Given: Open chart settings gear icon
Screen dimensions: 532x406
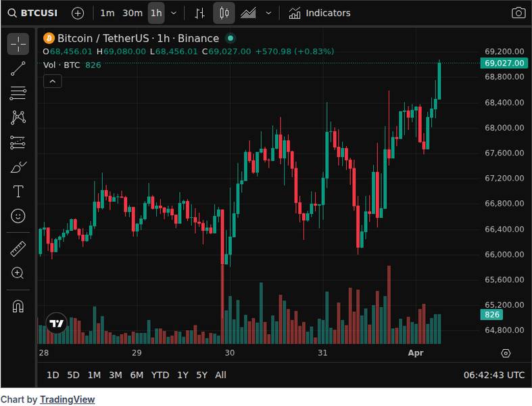Looking at the screenshot, I should point(506,353).
